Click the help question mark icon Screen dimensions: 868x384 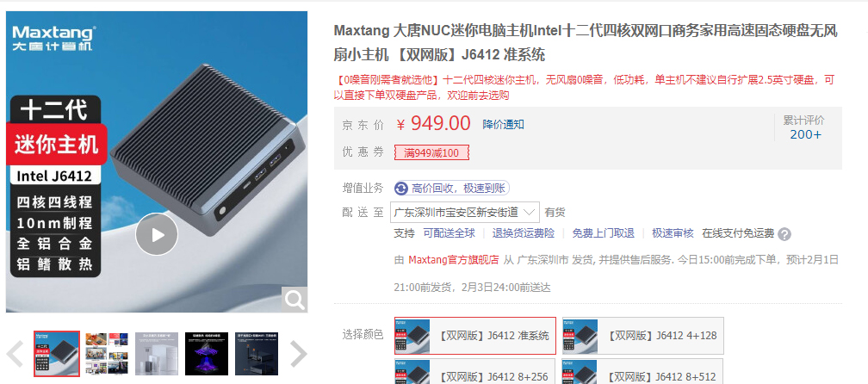pyautogui.click(x=784, y=234)
